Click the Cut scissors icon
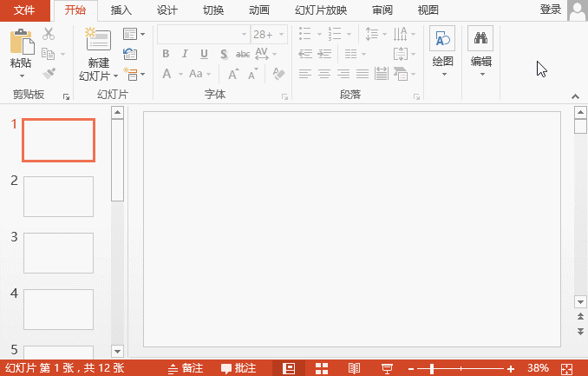Image resolution: width=588 pixels, height=376 pixels. coord(49,34)
